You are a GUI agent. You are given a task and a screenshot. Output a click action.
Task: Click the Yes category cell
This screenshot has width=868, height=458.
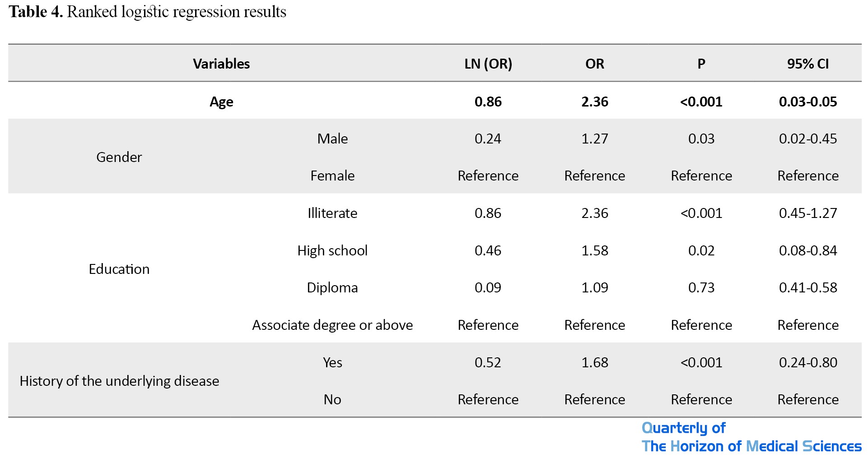pyautogui.click(x=332, y=362)
